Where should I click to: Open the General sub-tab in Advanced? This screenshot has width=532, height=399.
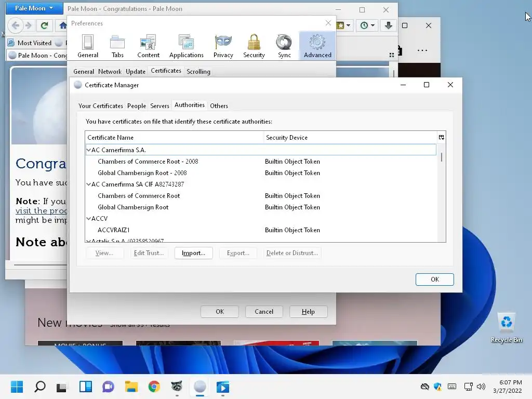(x=84, y=72)
